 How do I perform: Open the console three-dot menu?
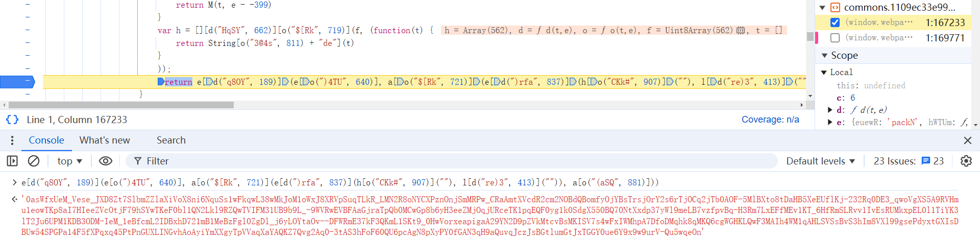point(12,140)
